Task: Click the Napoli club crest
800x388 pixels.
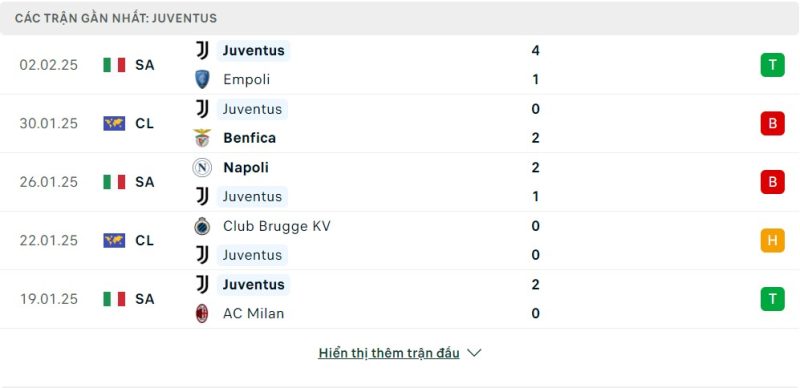Action: point(202,167)
